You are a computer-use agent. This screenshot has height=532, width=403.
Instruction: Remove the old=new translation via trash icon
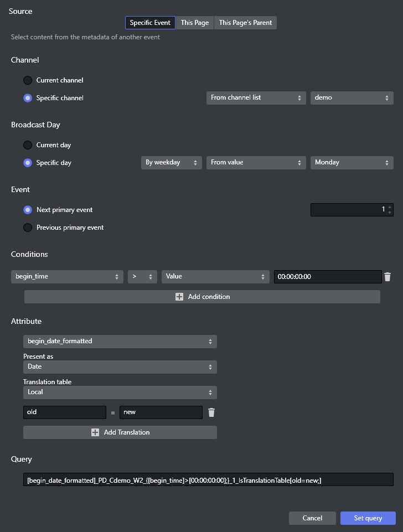(x=211, y=412)
